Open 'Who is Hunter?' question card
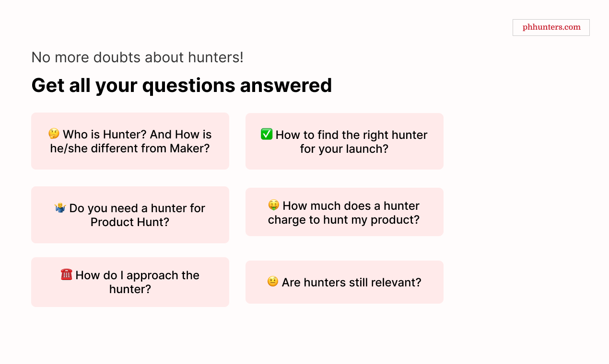The width and height of the screenshot is (609, 364). click(130, 141)
